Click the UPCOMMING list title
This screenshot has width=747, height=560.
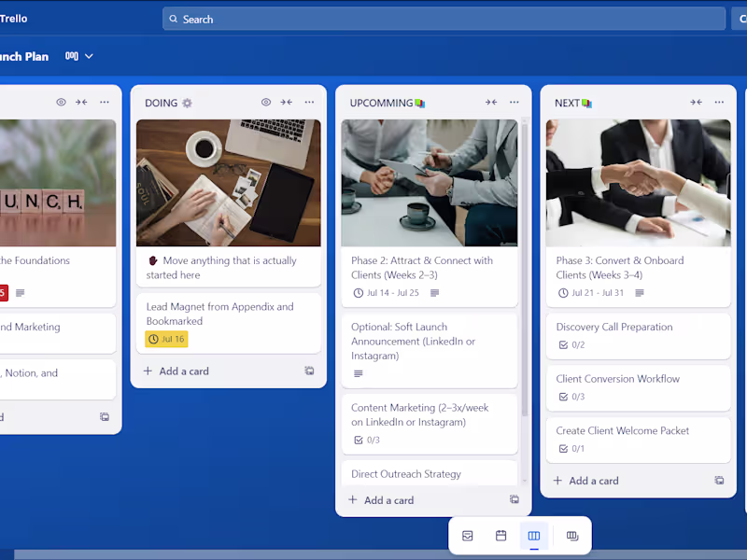pyautogui.click(x=387, y=103)
